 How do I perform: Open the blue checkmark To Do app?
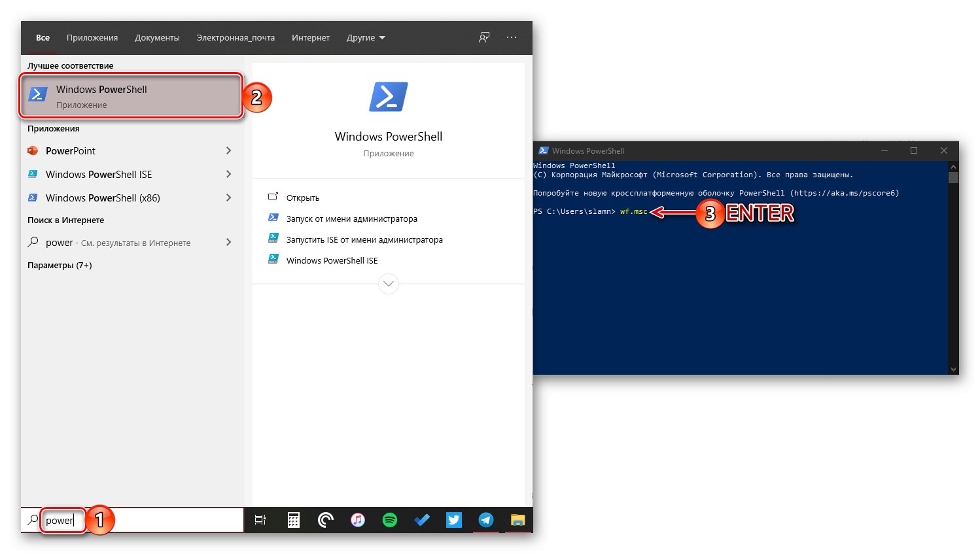422,520
